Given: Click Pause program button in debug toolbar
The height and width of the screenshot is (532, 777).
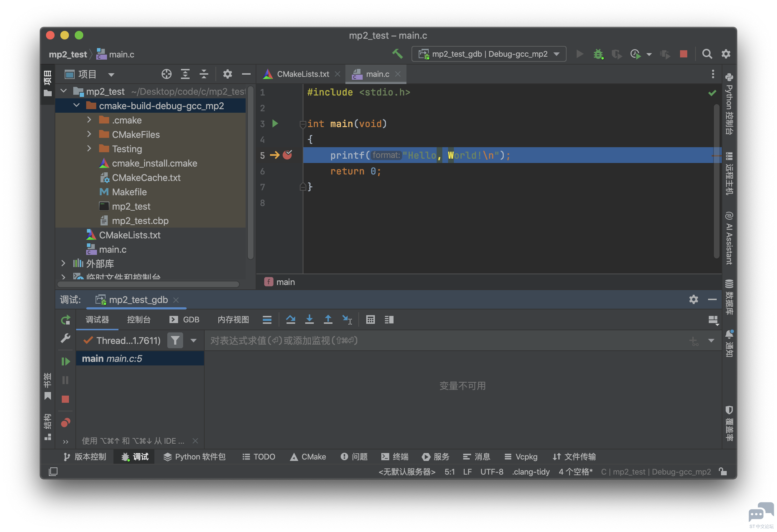Looking at the screenshot, I should click(66, 379).
